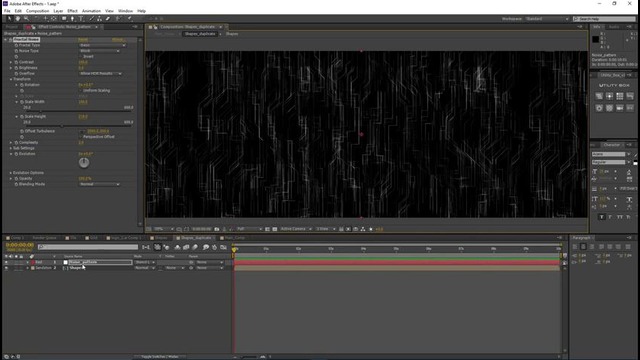Select the Pen tool
The height and width of the screenshot is (360, 640).
click(x=73, y=19)
